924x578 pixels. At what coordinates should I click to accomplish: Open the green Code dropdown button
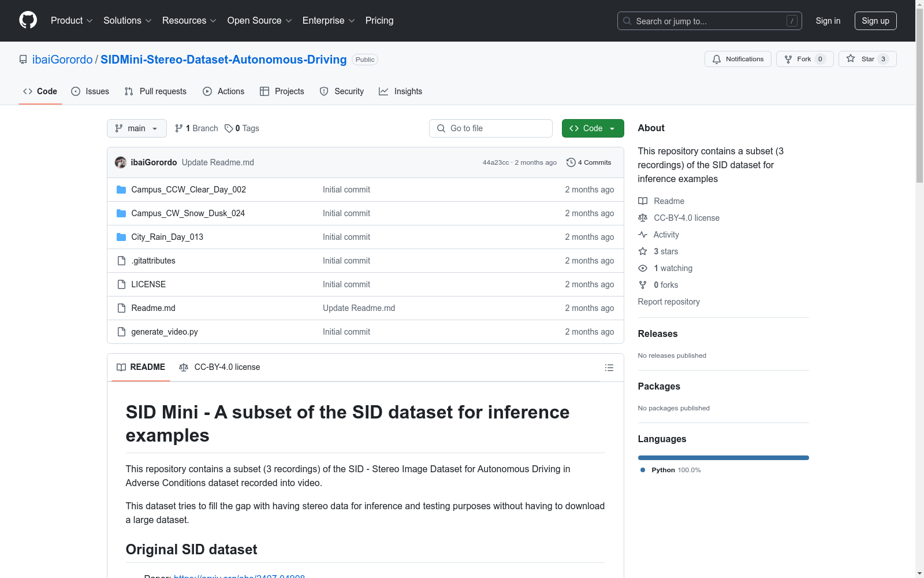tap(593, 128)
